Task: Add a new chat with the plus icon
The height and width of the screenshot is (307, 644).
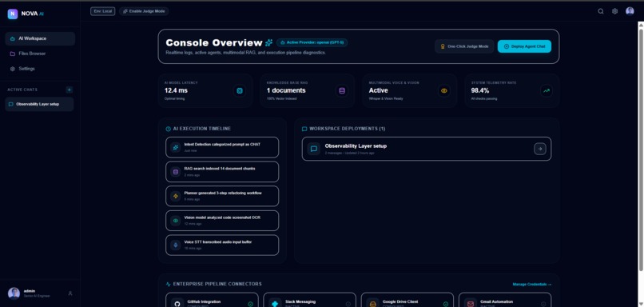Action: click(x=69, y=90)
